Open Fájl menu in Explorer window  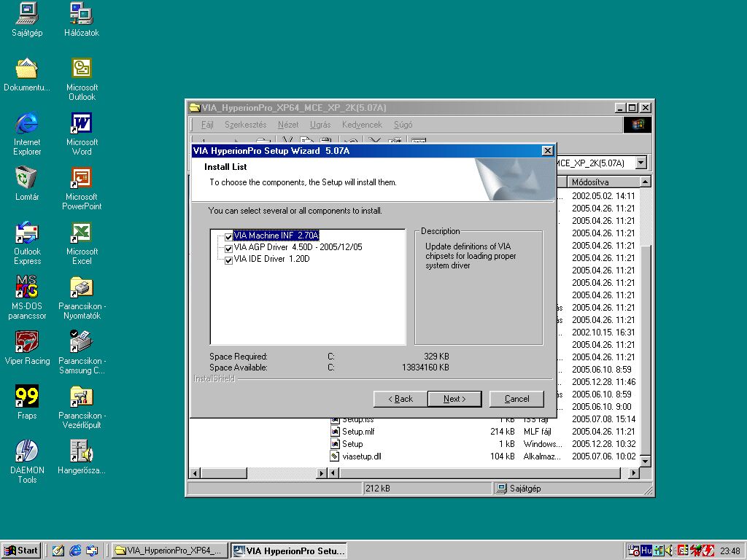click(206, 125)
